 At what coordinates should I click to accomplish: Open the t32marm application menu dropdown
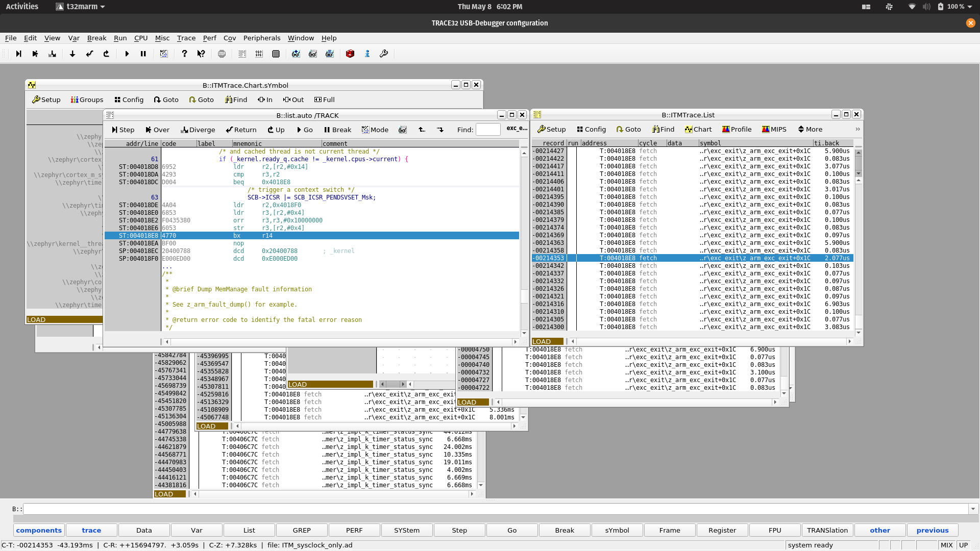tap(81, 7)
